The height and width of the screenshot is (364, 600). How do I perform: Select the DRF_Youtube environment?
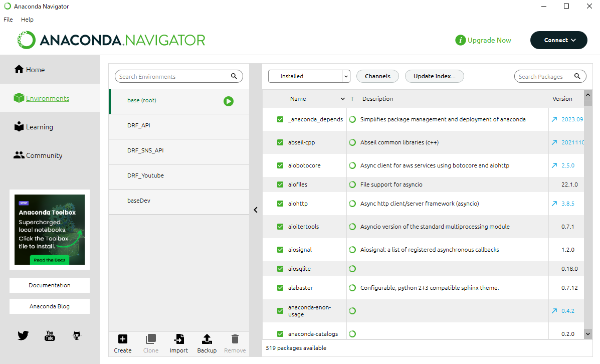179,175
